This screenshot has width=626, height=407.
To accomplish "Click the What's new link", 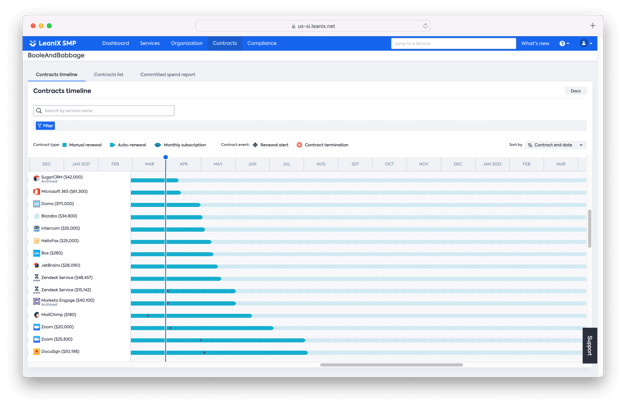I will click(535, 43).
